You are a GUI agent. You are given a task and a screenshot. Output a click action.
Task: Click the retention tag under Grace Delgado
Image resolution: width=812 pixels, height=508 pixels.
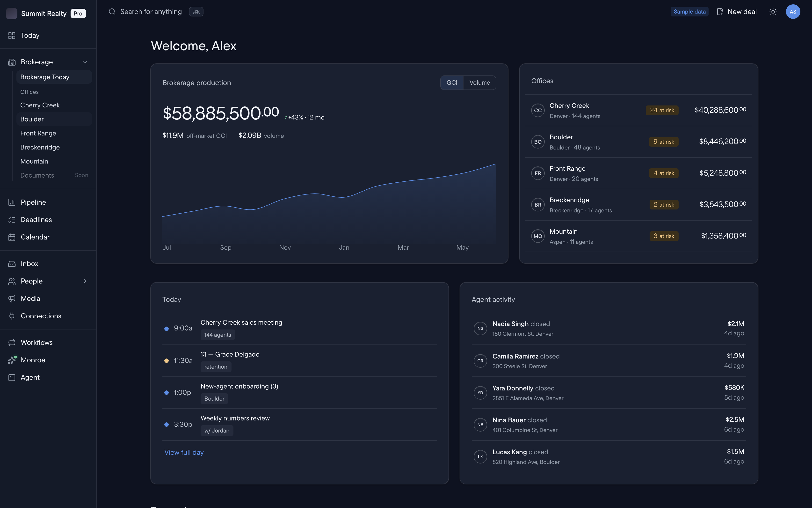coord(216,367)
